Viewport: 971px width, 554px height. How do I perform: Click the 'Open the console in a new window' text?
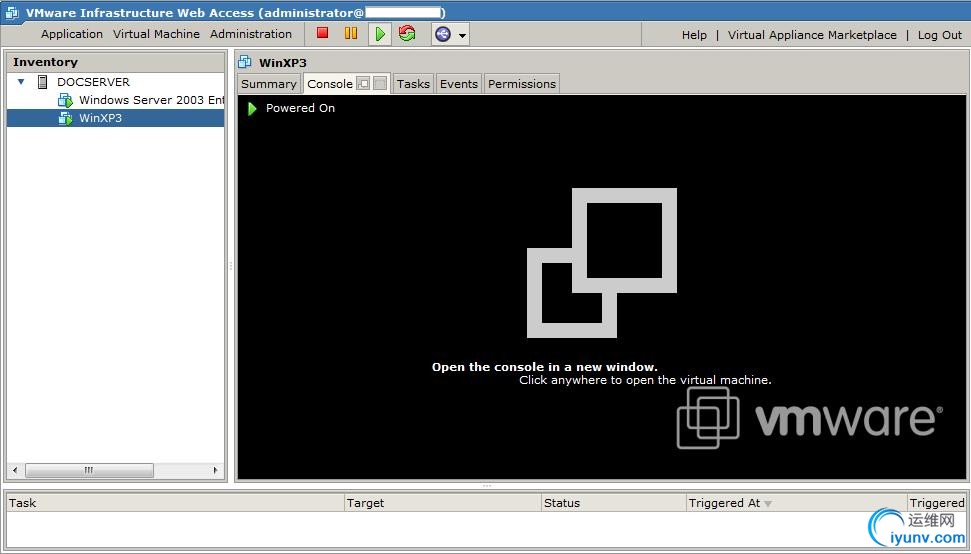545,366
